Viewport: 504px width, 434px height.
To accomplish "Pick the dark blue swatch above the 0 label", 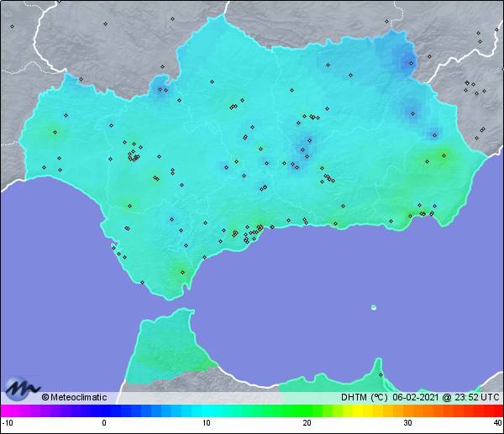I will click(x=106, y=410).
